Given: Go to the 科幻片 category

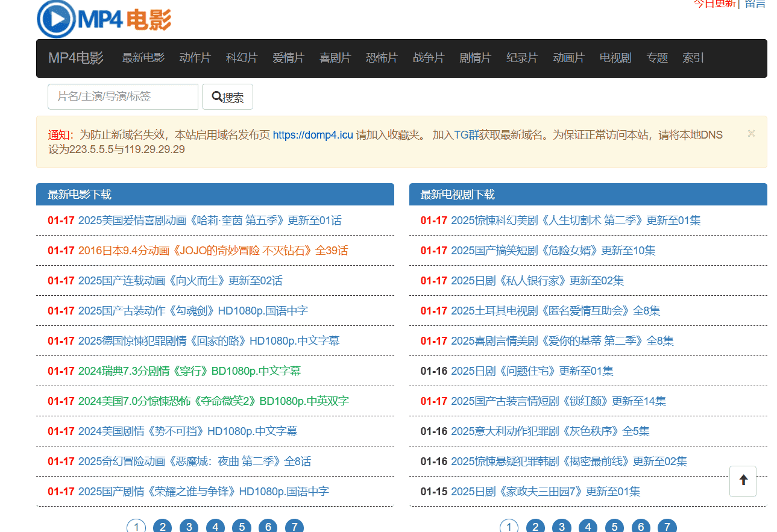Looking at the screenshot, I should tap(242, 58).
